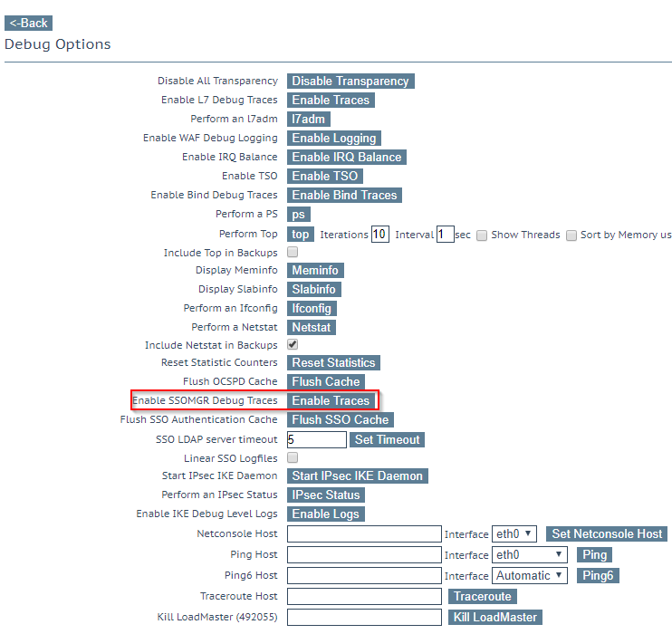Click the Kill LoadMaster input field
Image resolution: width=672 pixels, height=634 pixels.
[364, 618]
